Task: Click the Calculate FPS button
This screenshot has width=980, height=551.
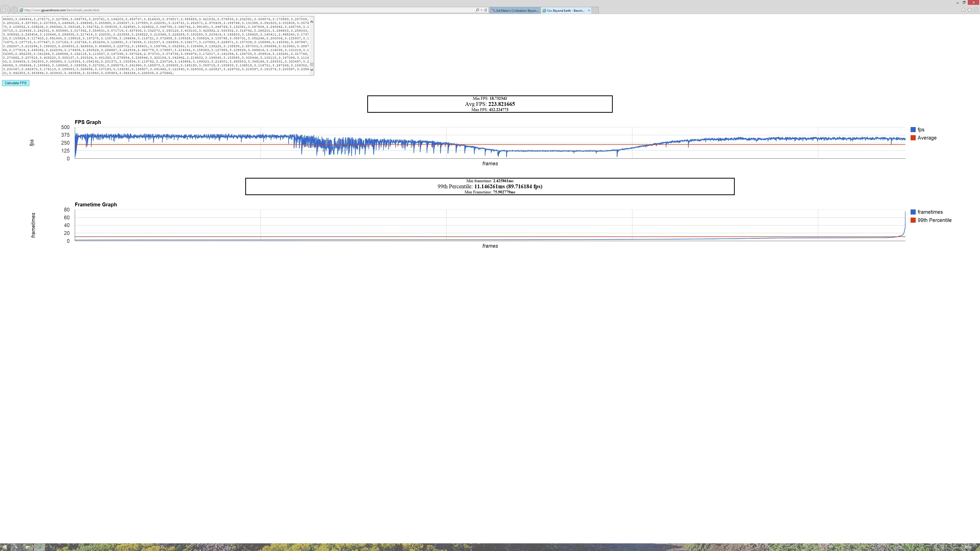Action: [16, 83]
